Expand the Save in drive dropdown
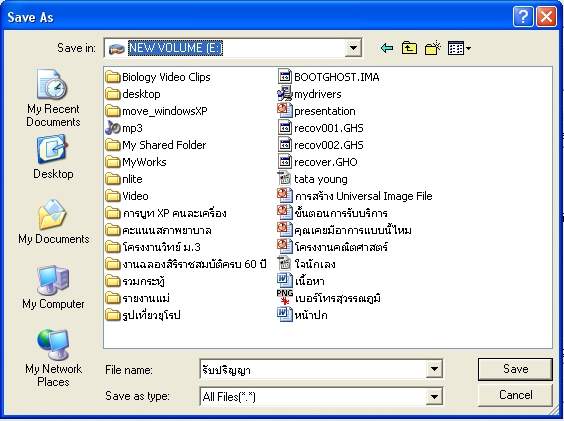Image resolution: width=564 pixels, height=421 pixels. 353,48
